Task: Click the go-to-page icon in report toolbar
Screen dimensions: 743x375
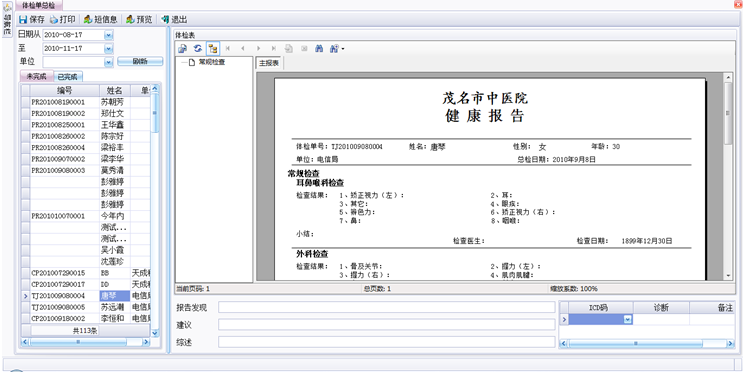Action: [x=289, y=48]
